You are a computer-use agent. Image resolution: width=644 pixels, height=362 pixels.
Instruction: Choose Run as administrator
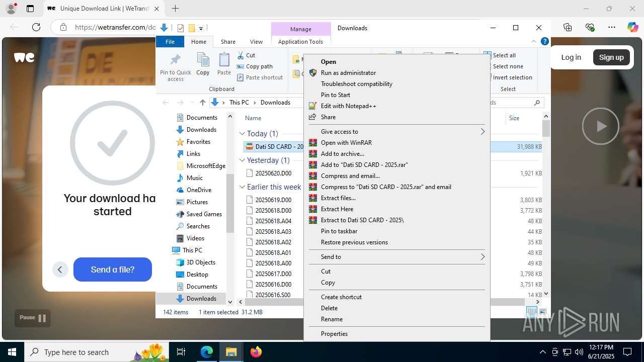coord(348,72)
